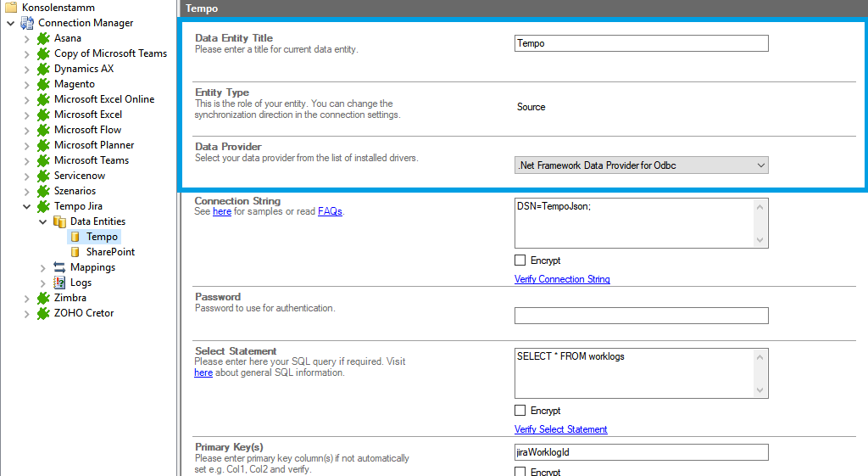Collapse the Tempo Jira tree node

point(26,206)
